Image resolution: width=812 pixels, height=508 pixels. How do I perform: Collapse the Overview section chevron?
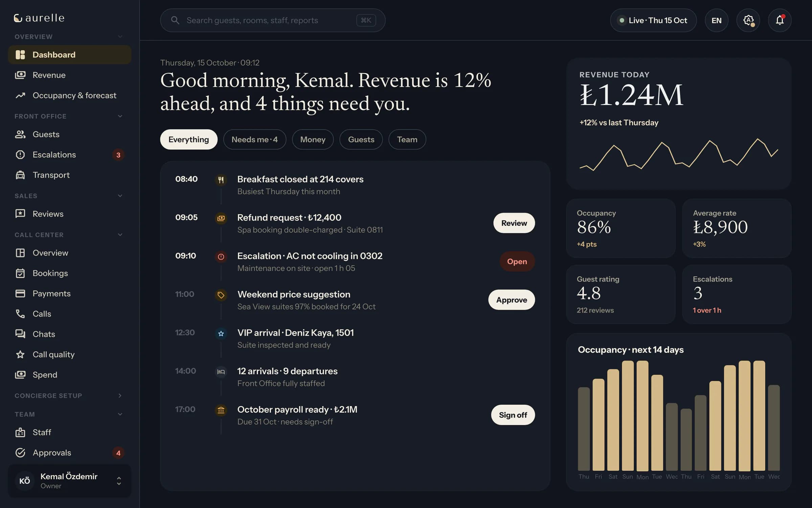120,37
